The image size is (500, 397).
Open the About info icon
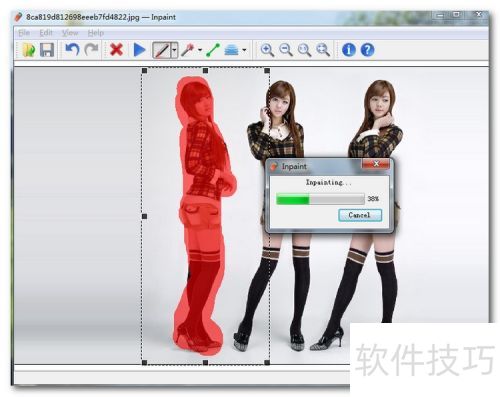(349, 50)
